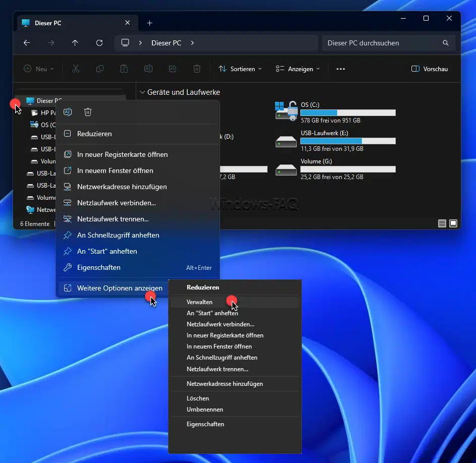Open the Volume (G:) drive icon
476x463 pixels.
point(286,169)
